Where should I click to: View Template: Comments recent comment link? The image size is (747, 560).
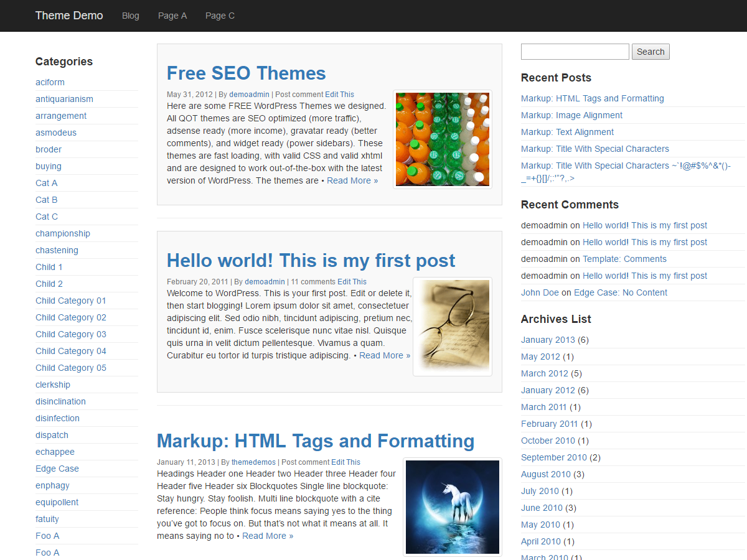624,259
